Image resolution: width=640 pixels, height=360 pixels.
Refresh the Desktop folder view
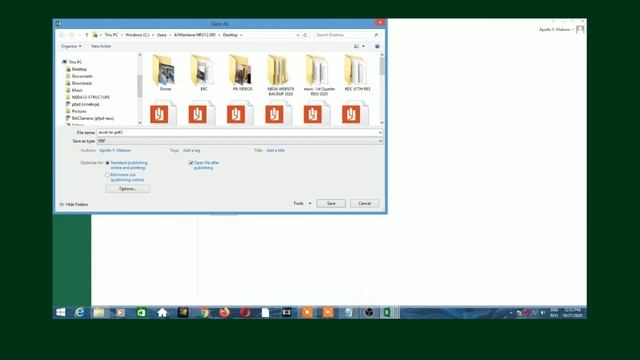pyautogui.click(x=305, y=35)
